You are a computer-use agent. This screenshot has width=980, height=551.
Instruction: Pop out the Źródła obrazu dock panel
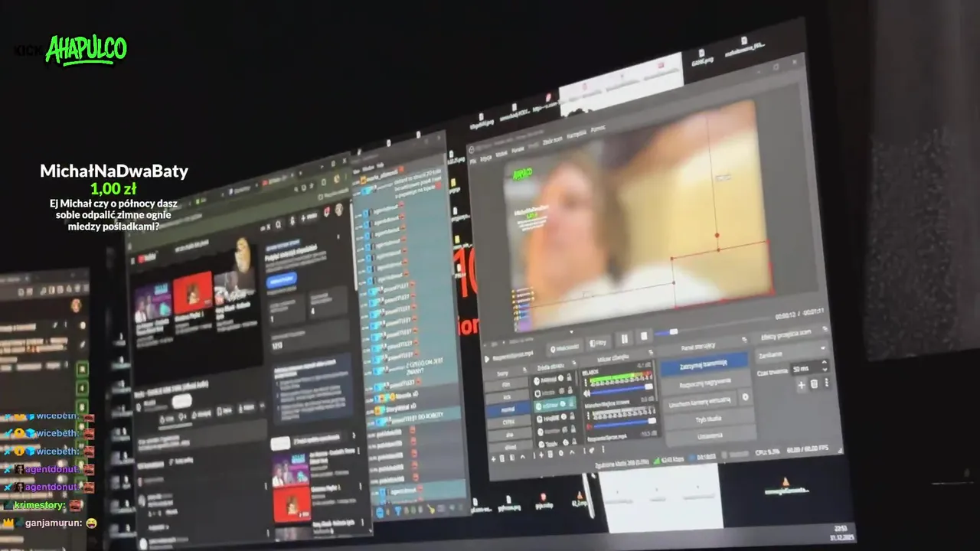(574, 363)
